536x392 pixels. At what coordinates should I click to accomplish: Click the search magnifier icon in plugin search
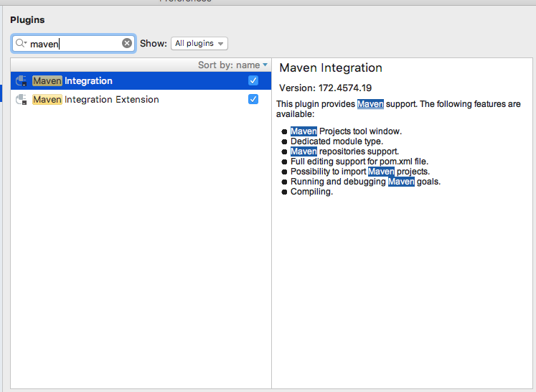click(21, 43)
